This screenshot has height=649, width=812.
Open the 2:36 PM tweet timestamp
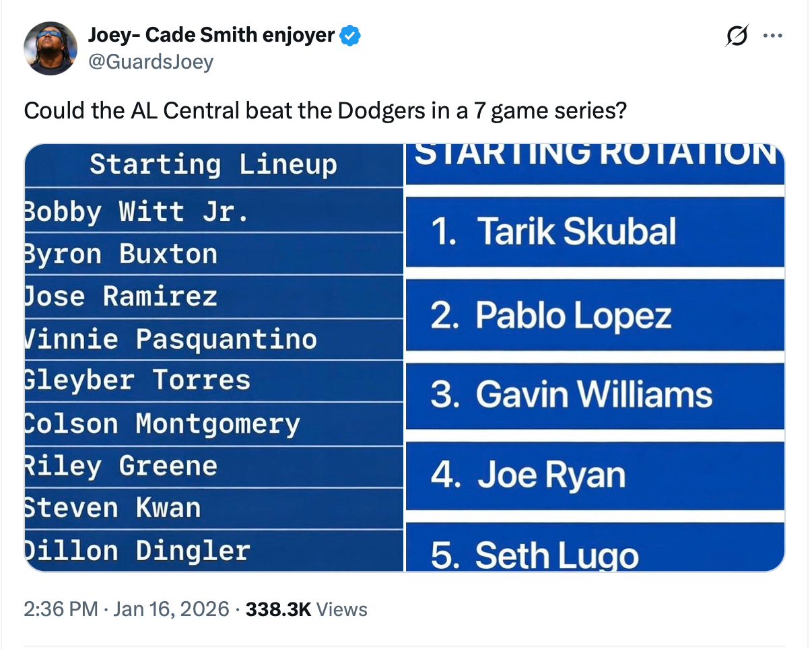pyautogui.click(x=61, y=609)
